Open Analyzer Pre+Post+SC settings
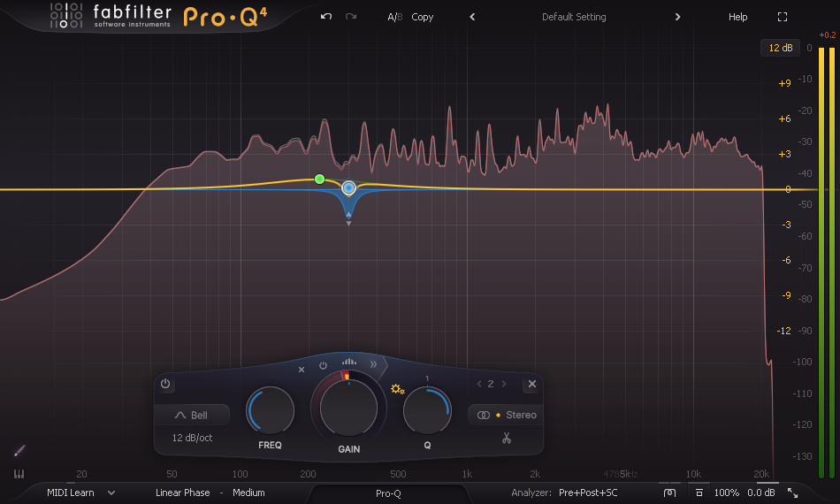 [588, 493]
